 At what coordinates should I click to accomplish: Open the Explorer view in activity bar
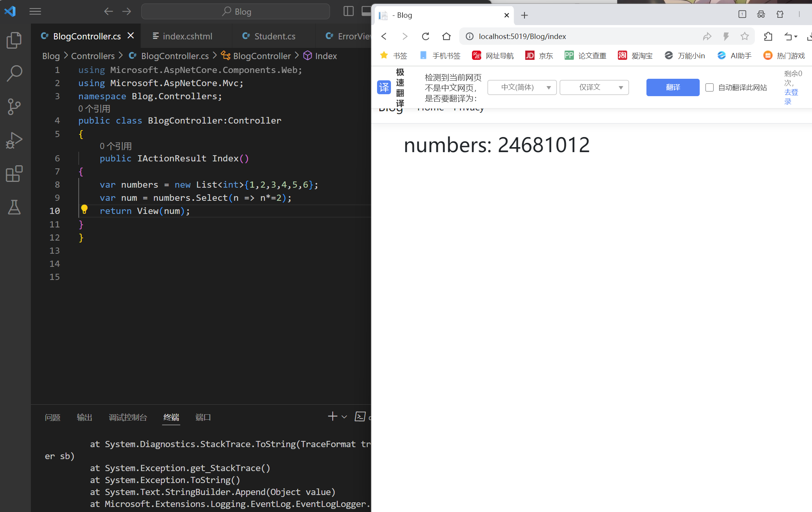click(14, 40)
